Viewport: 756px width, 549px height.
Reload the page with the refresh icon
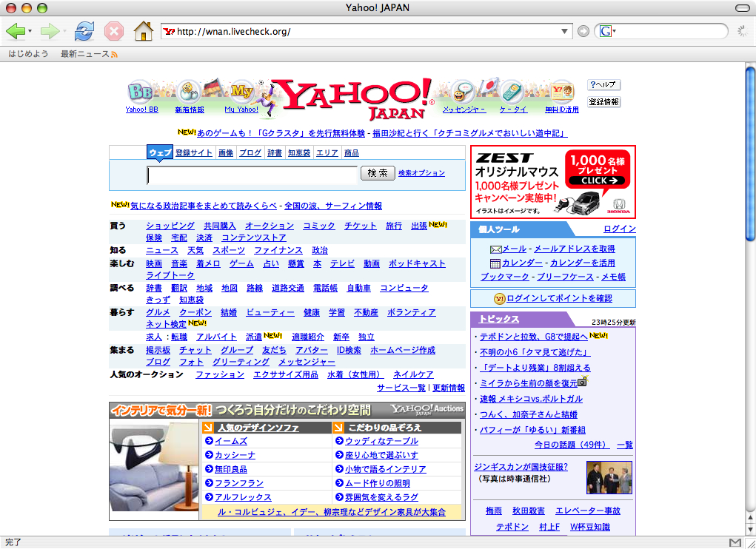click(84, 32)
